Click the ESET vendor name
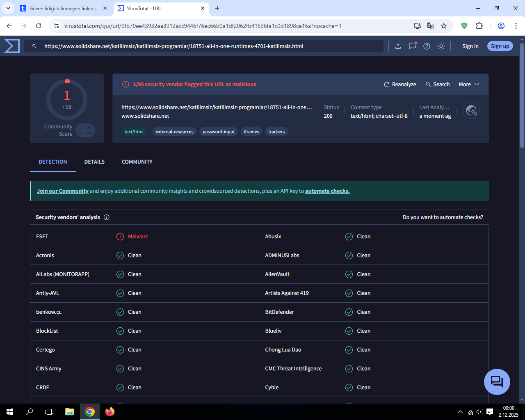Image resolution: width=525 pixels, height=420 pixels. [x=42, y=237]
